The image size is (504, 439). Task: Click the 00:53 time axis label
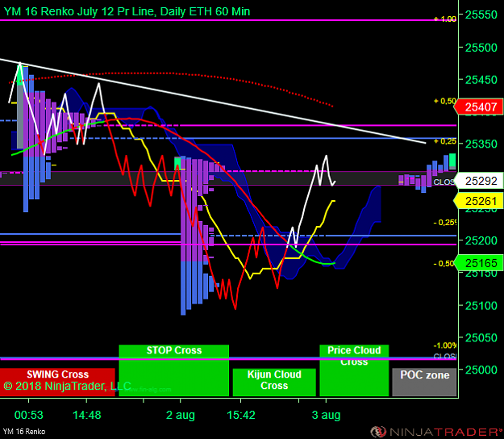[x=28, y=415]
